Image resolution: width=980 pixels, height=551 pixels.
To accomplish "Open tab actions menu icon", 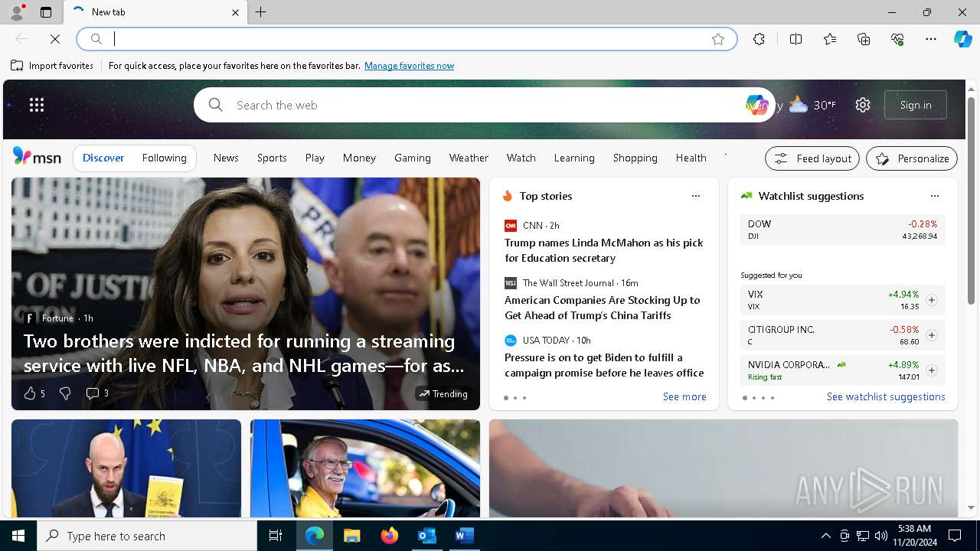I will coord(46,12).
